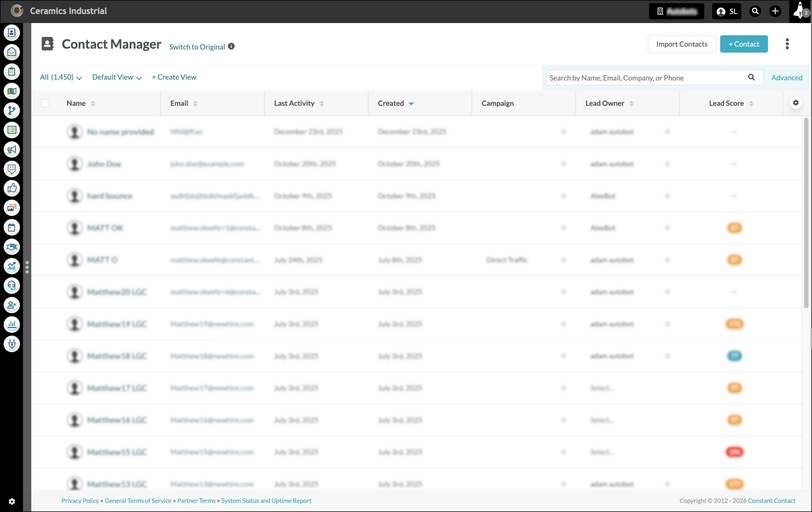Open the email envelope sidebar icon
The height and width of the screenshot is (512, 812).
[12, 52]
